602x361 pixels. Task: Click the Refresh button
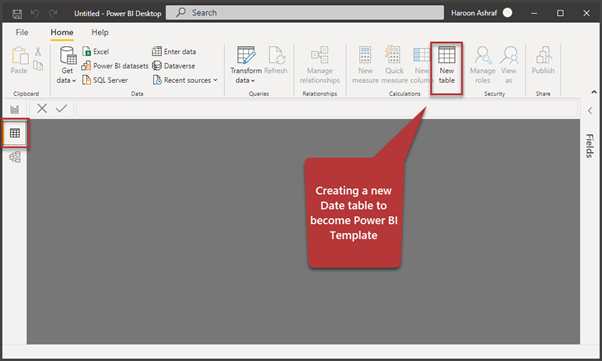(276, 60)
